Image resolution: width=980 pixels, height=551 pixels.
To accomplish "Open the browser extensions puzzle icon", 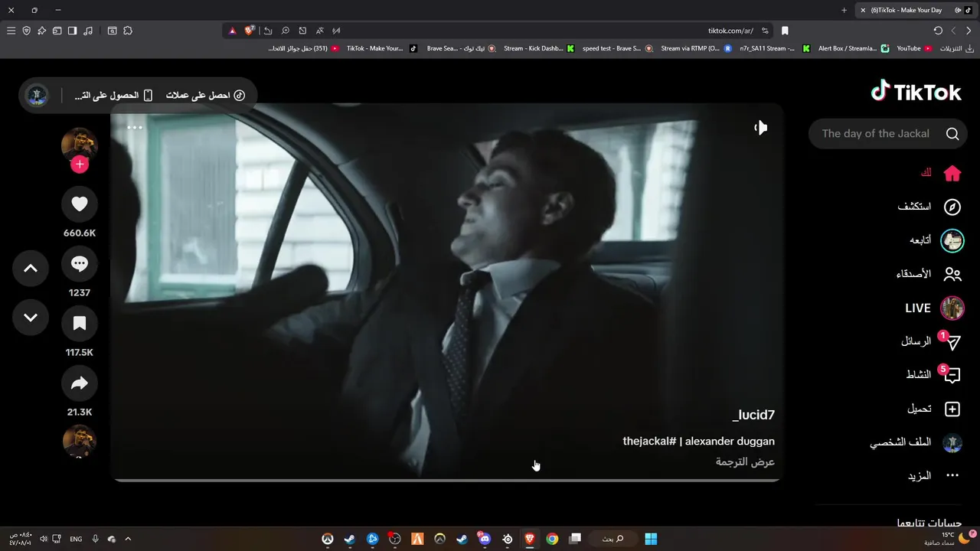I will pos(128,31).
